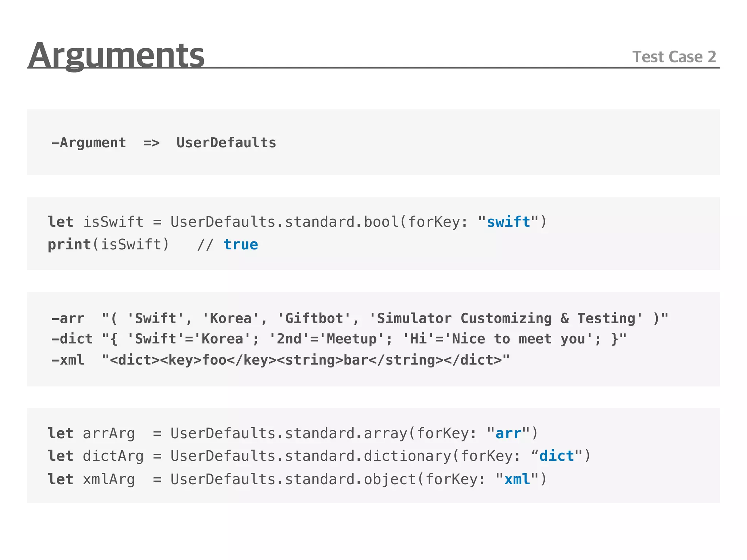The width and height of the screenshot is (747, 560).
Task: Click the Arguments slide title
Action: coord(116,55)
